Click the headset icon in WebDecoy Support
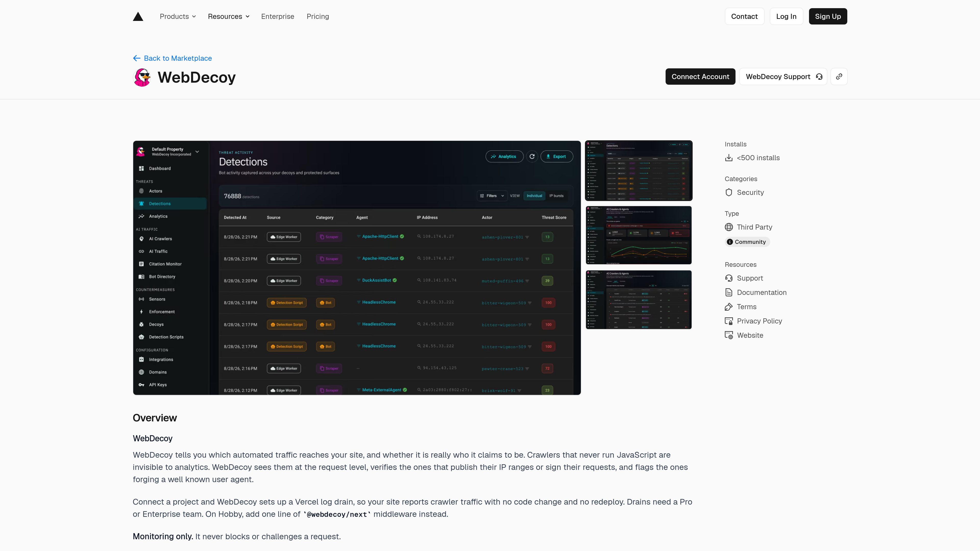Image resolution: width=980 pixels, height=551 pixels. click(819, 77)
